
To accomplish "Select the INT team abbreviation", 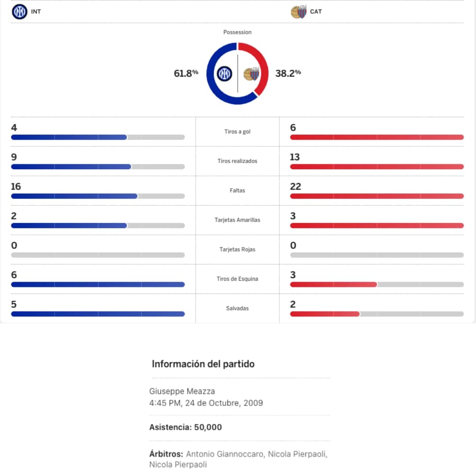I will click(x=36, y=12).
